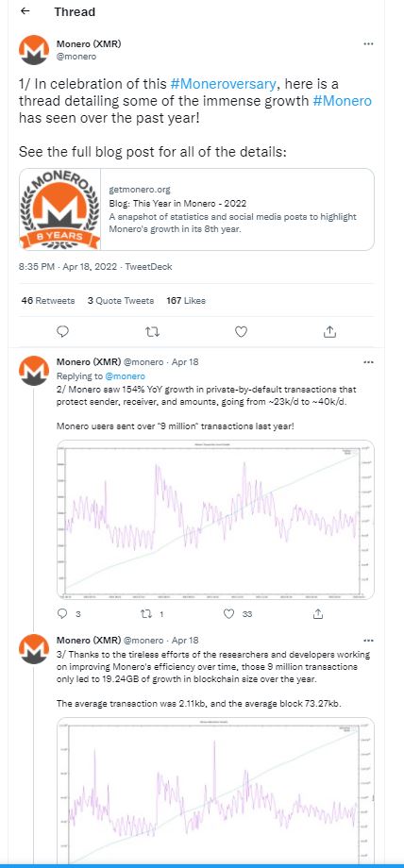Open the #Moneroversary hashtag

pos(223,84)
